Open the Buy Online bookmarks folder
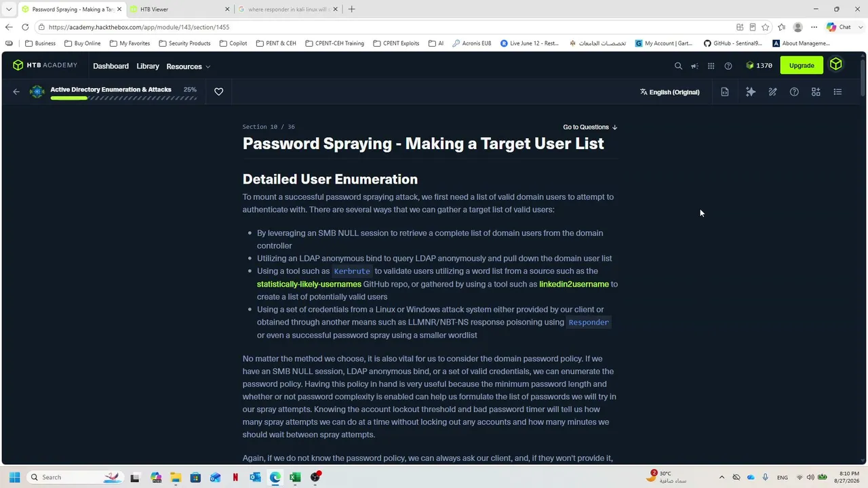The width and height of the screenshot is (868, 488). [x=82, y=43]
